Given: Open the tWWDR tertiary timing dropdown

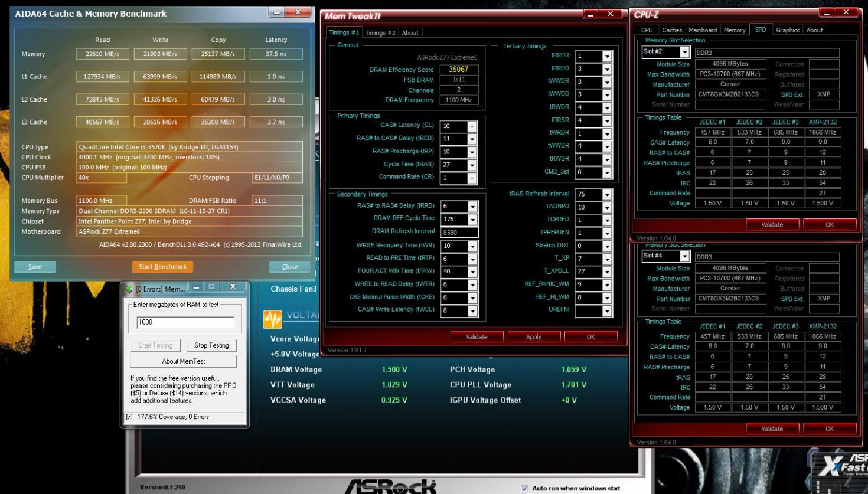Looking at the screenshot, I should [607, 82].
